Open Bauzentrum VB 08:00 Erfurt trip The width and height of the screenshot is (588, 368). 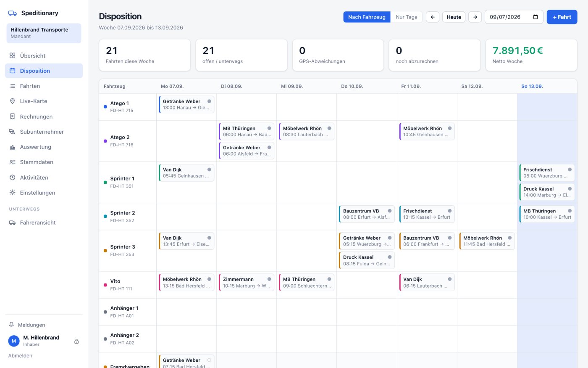pos(367,214)
